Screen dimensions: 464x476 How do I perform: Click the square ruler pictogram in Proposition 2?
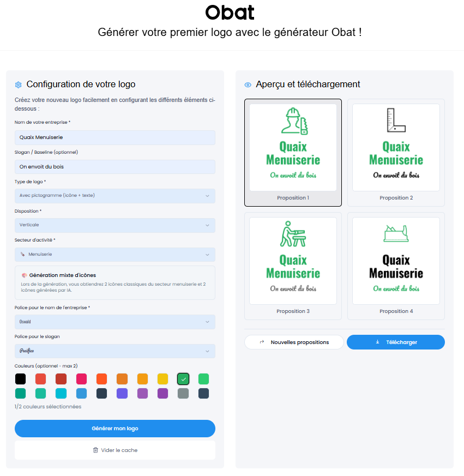coord(396,120)
